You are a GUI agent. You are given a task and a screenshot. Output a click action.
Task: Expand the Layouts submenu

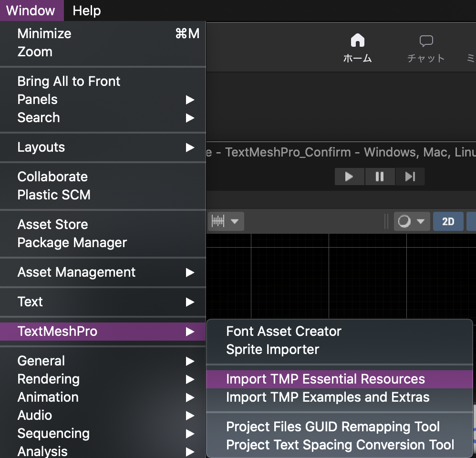[x=103, y=147]
